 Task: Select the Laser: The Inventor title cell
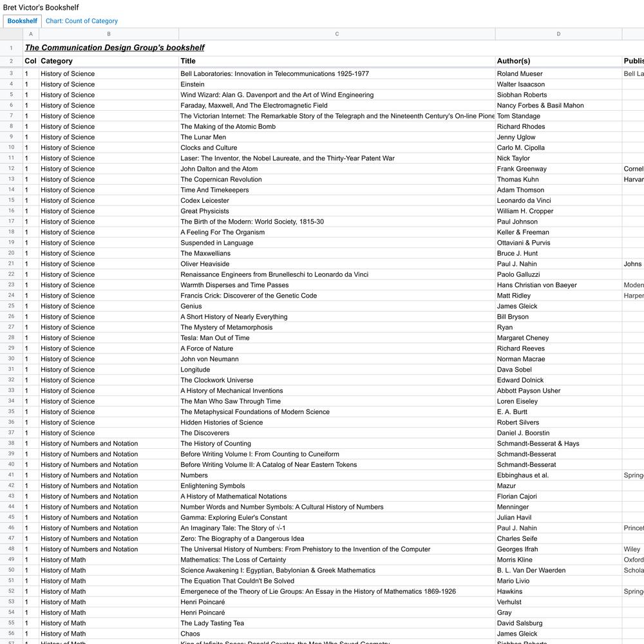337,158
